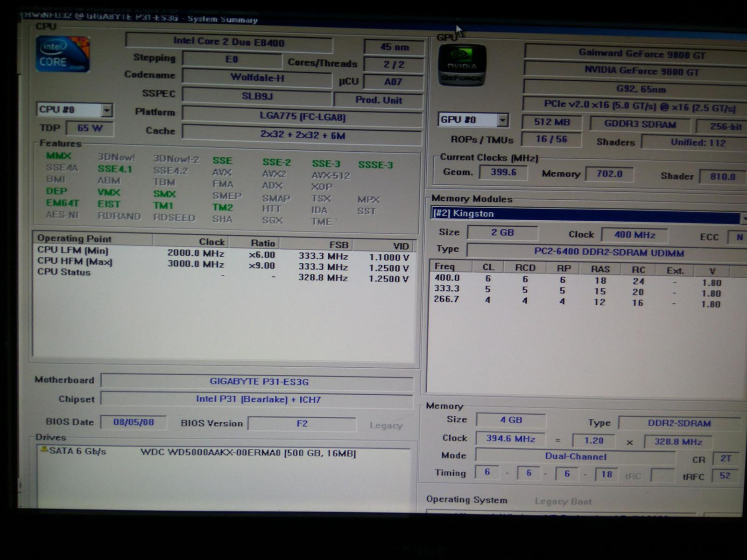747x560 pixels.
Task: Click the GIGABYTE P31-ES3G motherboard field
Action: coord(258,381)
